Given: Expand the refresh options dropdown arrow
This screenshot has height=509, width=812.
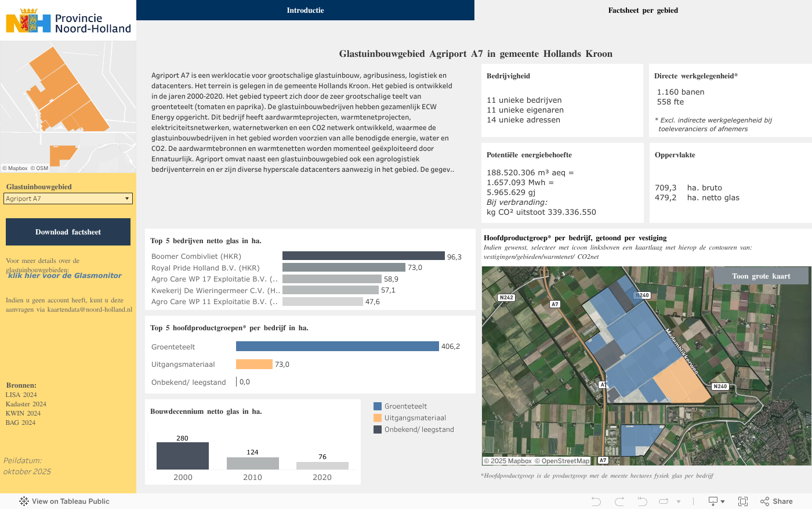Looking at the screenshot, I should pos(679,501).
